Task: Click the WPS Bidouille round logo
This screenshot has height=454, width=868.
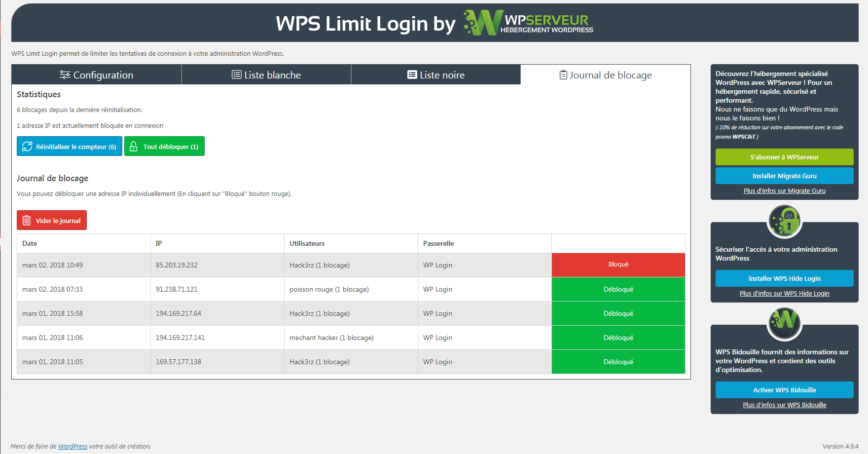Action: [784, 323]
